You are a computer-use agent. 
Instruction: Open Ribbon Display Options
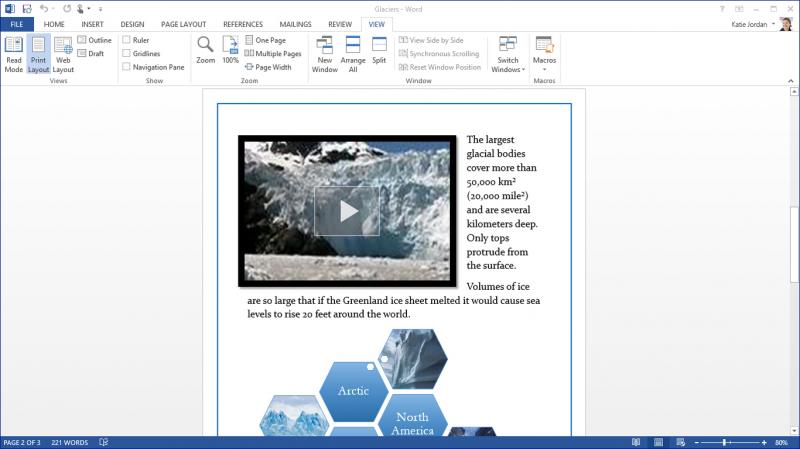[x=739, y=9]
